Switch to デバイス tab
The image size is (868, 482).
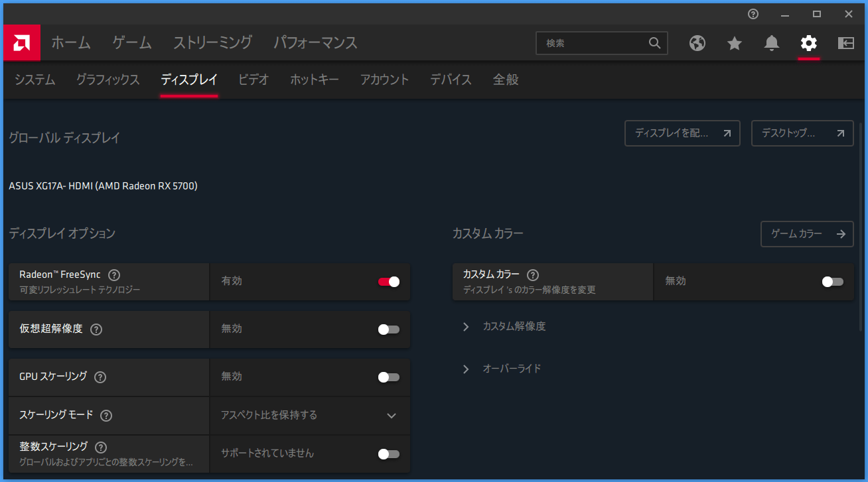click(x=451, y=80)
